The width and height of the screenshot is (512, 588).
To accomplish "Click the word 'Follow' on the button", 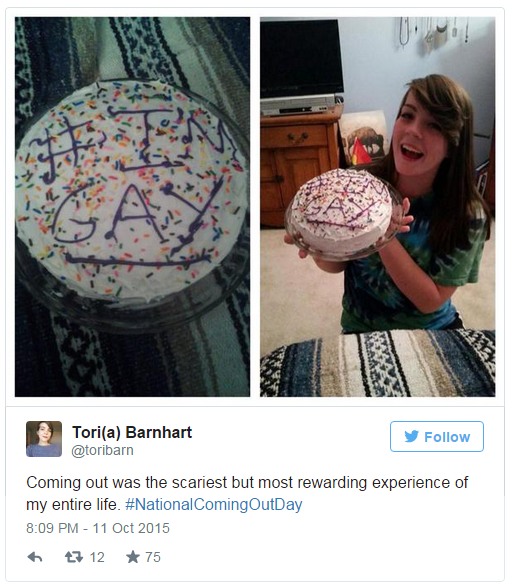I will point(447,437).
